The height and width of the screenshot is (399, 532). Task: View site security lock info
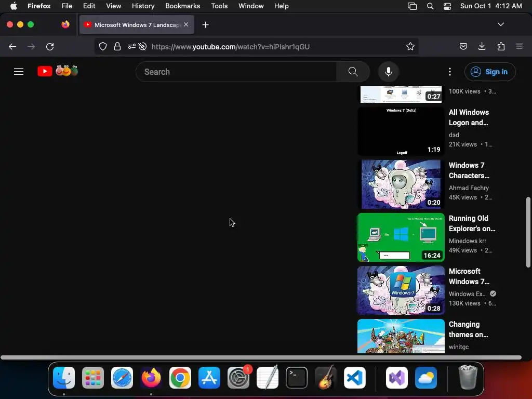pos(117,46)
